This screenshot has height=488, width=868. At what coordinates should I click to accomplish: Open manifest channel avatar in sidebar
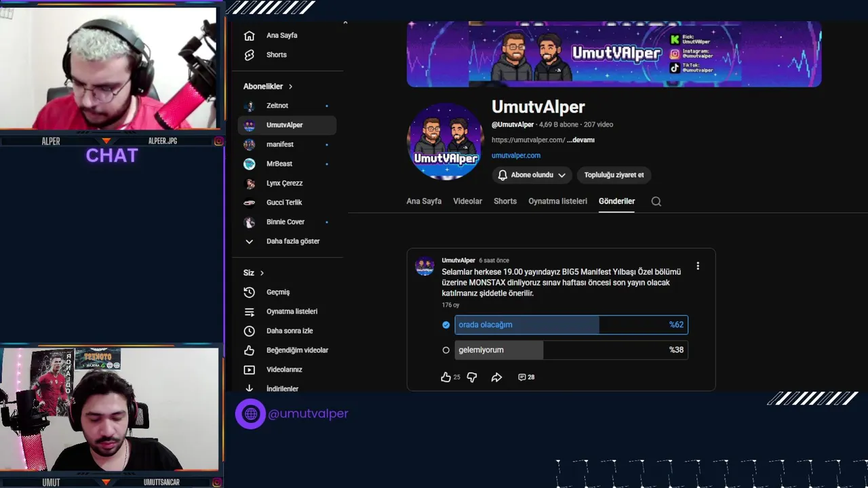tap(250, 144)
